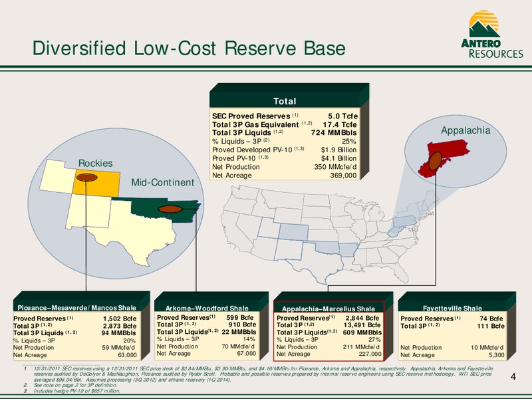Select the 17.4 Tcfe Total 3P value
This screenshot has width=532, height=399.
[340, 124]
